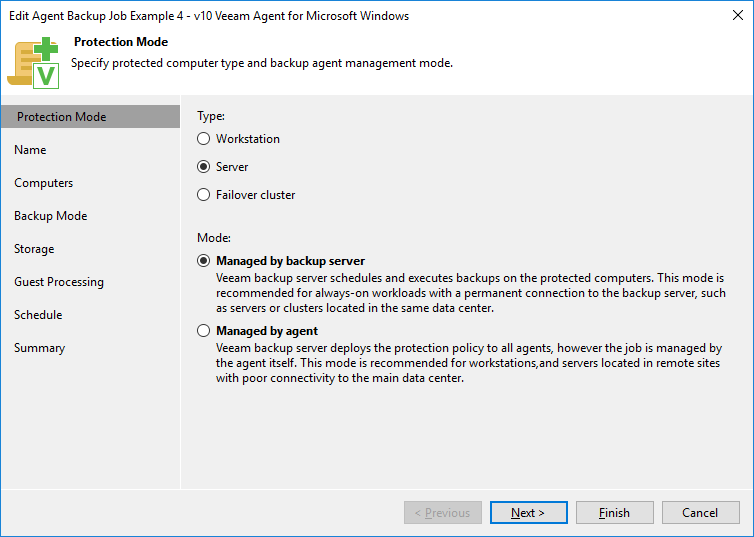Choose the Failover cluster type

pos(203,195)
